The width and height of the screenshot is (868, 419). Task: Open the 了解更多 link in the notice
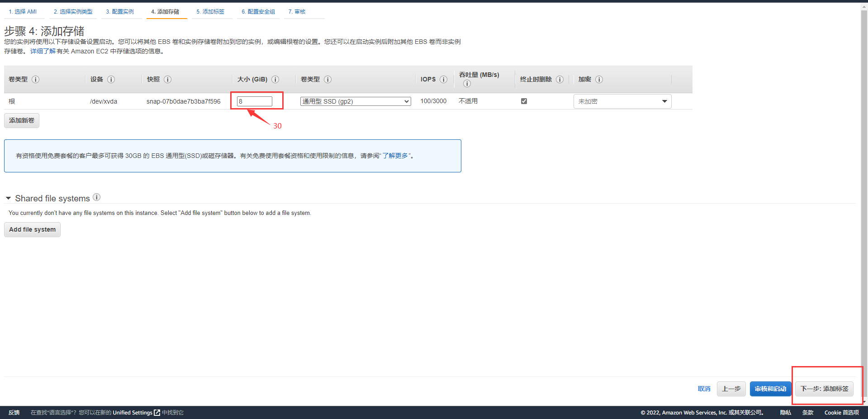tap(395, 156)
